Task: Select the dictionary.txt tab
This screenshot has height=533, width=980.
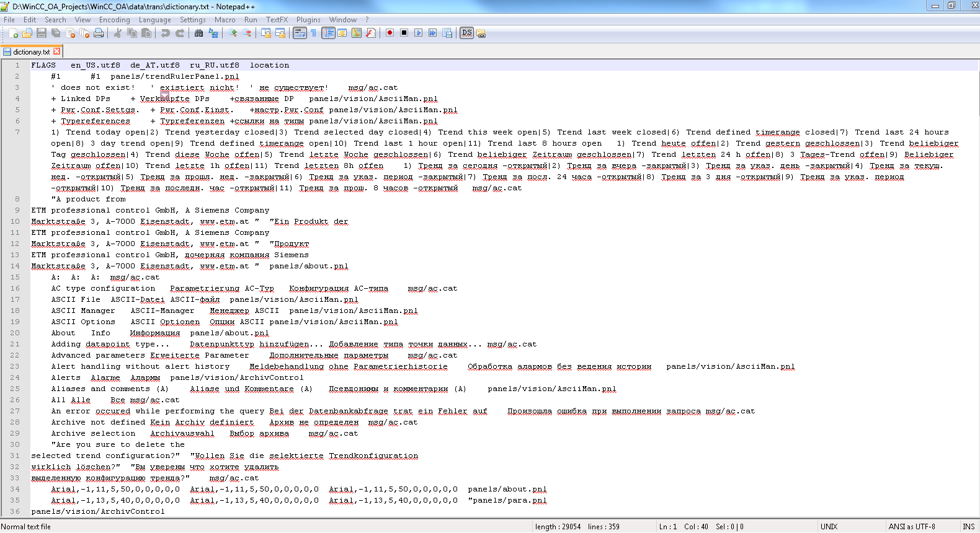Action: pyautogui.click(x=31, y=52)
